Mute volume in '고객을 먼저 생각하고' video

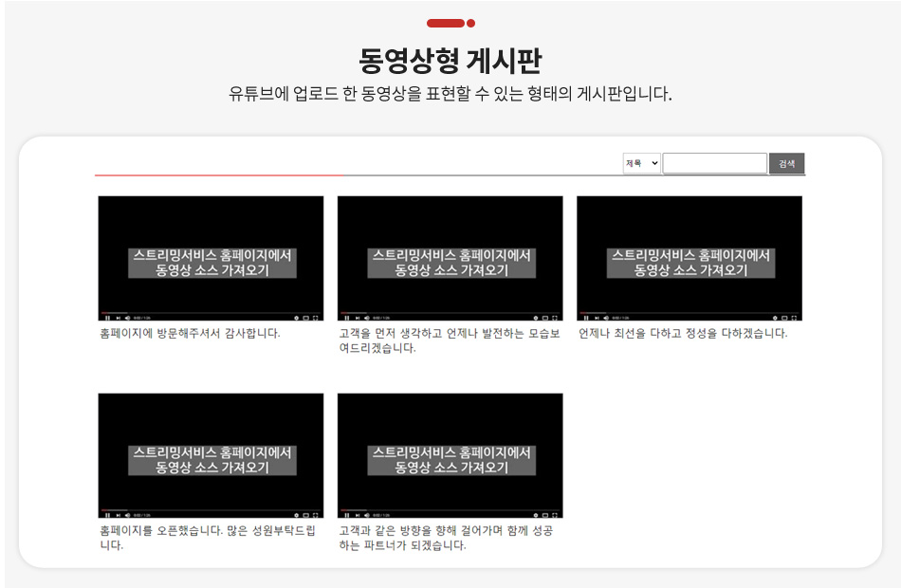(367, 318)
